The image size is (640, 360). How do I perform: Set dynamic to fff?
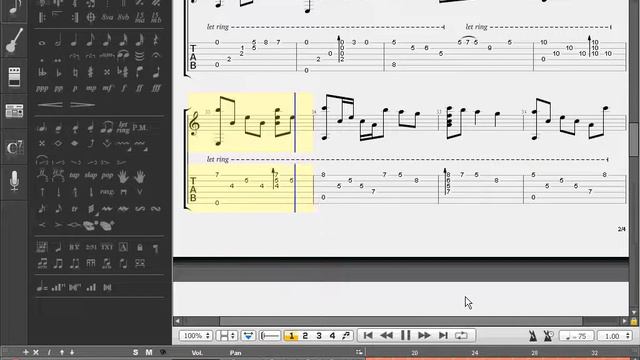[x=156, y=88]
